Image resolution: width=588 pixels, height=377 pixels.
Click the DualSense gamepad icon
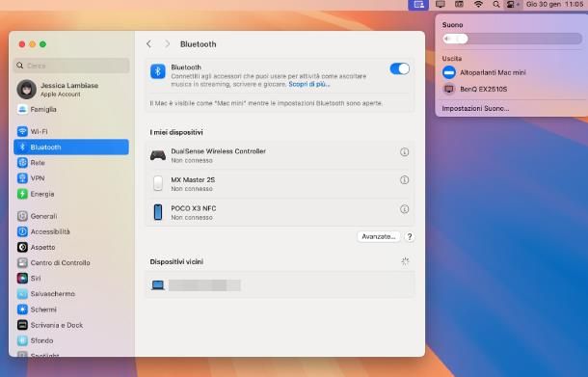158,155
